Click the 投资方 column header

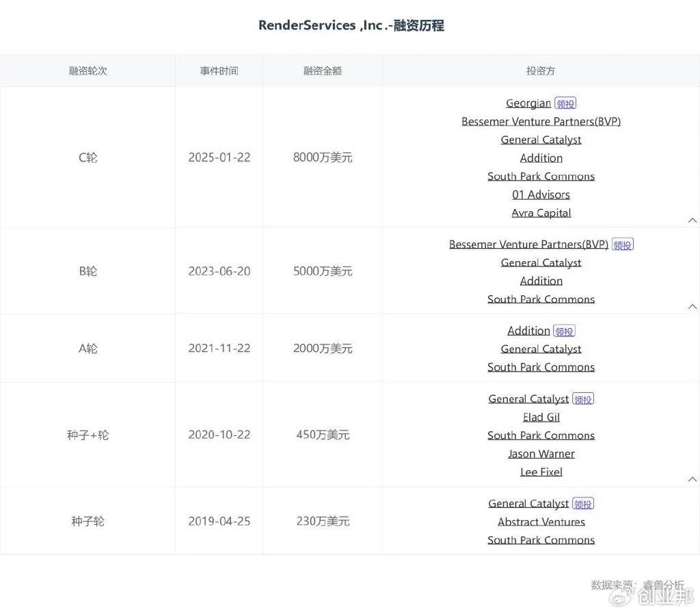coord(541,70)
